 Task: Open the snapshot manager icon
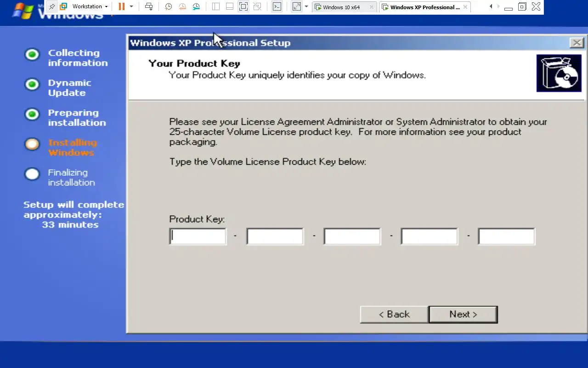(196, 7)
